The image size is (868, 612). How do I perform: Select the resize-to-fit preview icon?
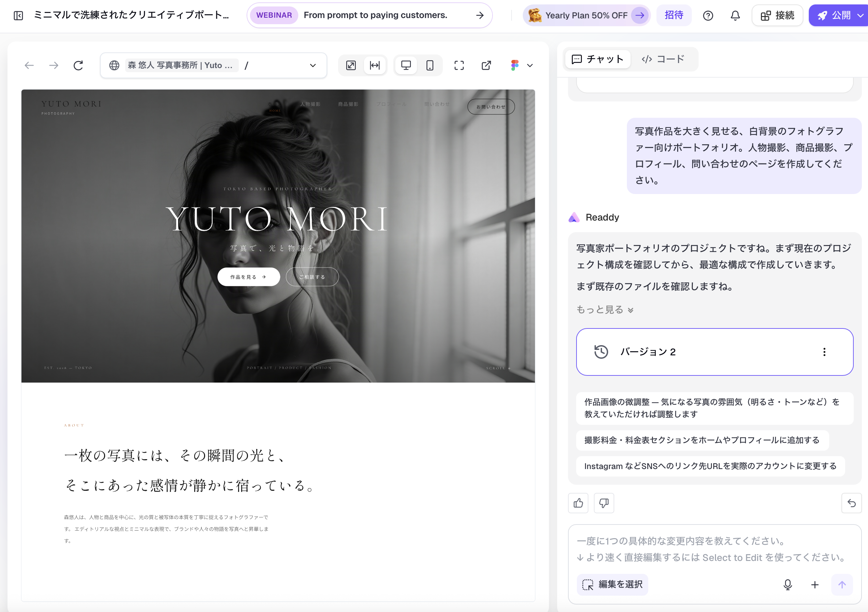point(351,65)
